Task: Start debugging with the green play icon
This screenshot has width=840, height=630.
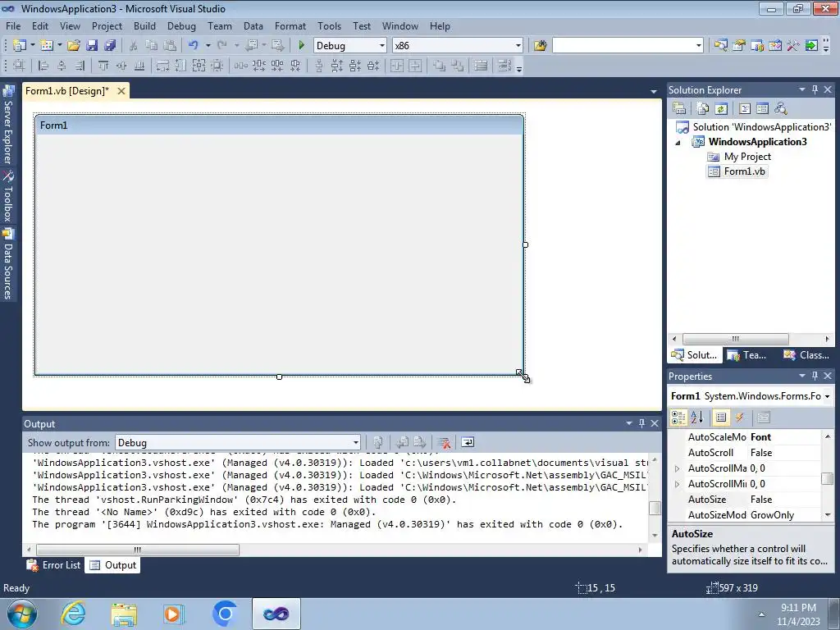Action: click(x=301, y=46)
